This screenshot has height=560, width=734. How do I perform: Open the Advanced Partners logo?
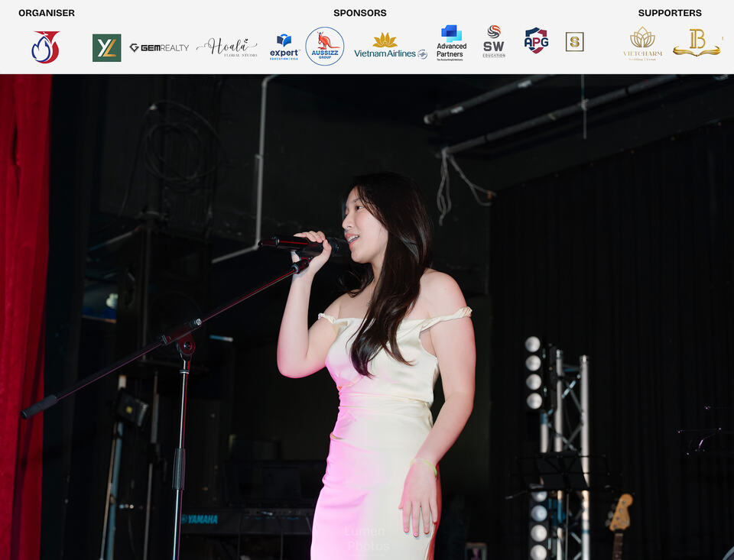tap(451, 43)
